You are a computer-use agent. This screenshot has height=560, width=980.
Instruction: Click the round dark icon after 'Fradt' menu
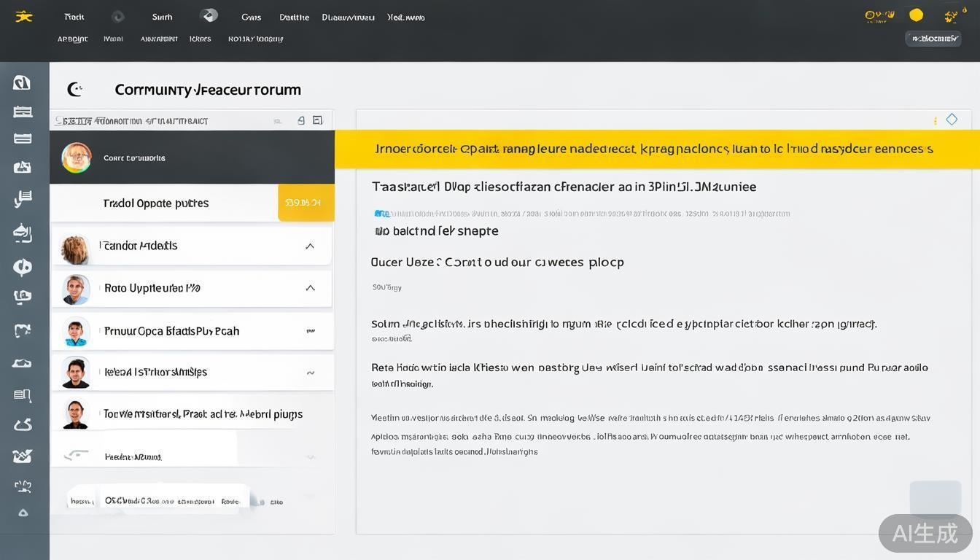tap(117, 17)
